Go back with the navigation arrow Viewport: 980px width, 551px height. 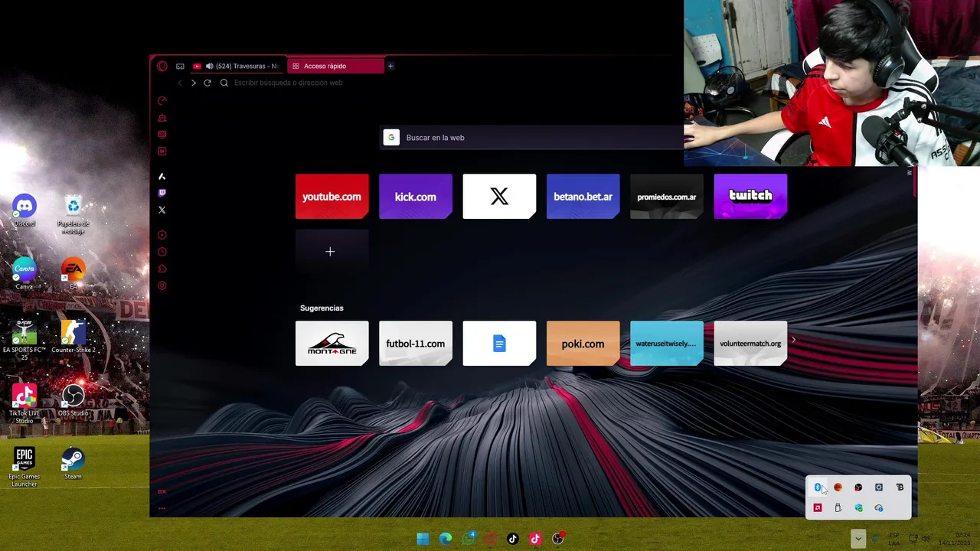point(180,83)
